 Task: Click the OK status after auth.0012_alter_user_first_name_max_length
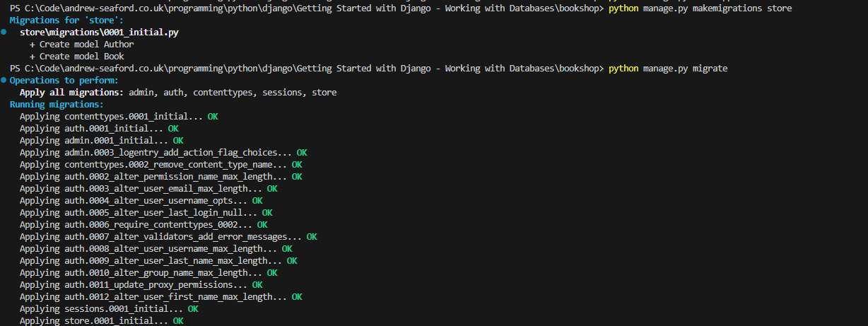[297, 297]
